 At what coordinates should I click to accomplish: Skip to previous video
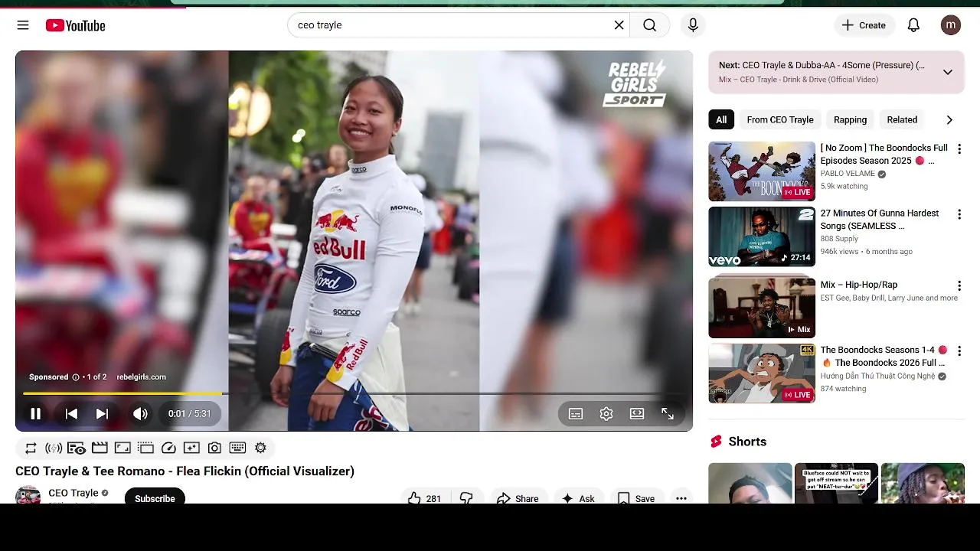coord(71,413)
